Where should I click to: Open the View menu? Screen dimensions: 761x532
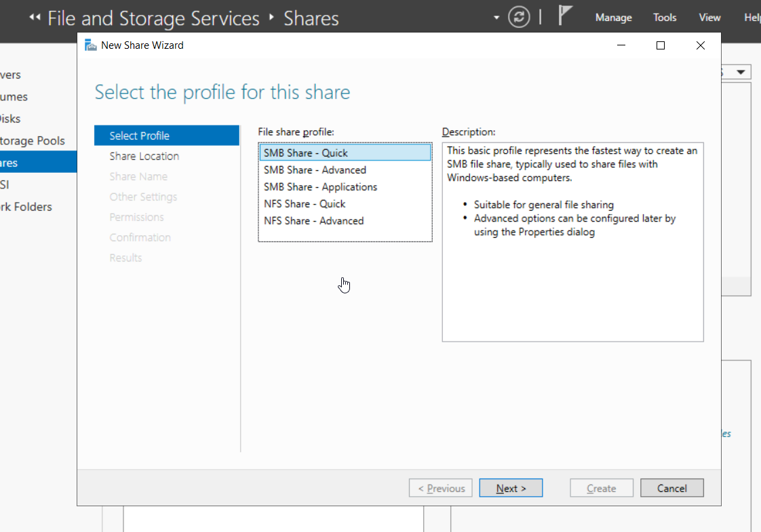coord(709,18)
